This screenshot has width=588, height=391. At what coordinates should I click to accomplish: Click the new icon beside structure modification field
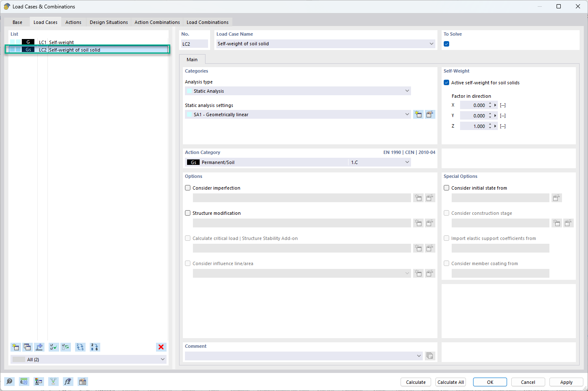[418, 223]
